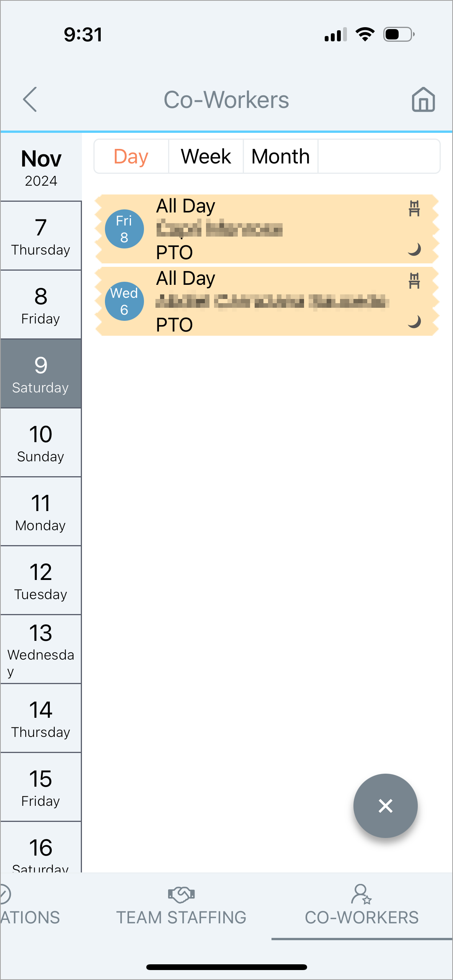Open Nov 2024 month header
The image size is (453, 980).
[x=41, y=167]
